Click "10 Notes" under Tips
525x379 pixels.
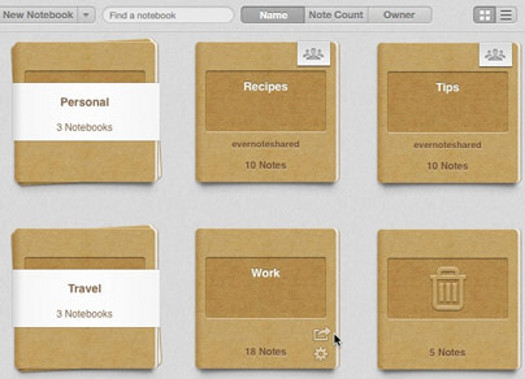pos(447,166)
